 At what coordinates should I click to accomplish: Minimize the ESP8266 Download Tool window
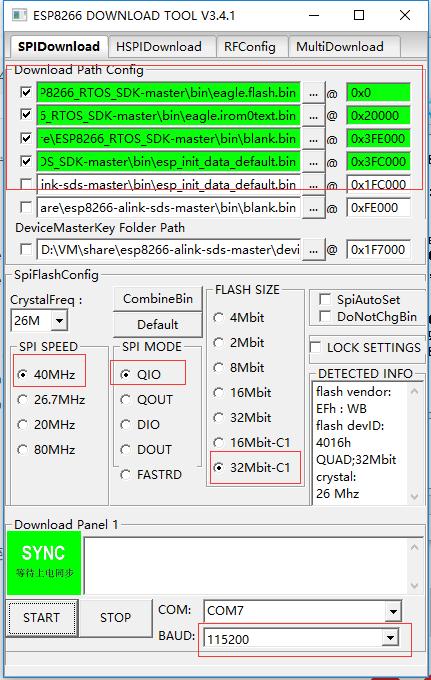(x=314, y=16)
